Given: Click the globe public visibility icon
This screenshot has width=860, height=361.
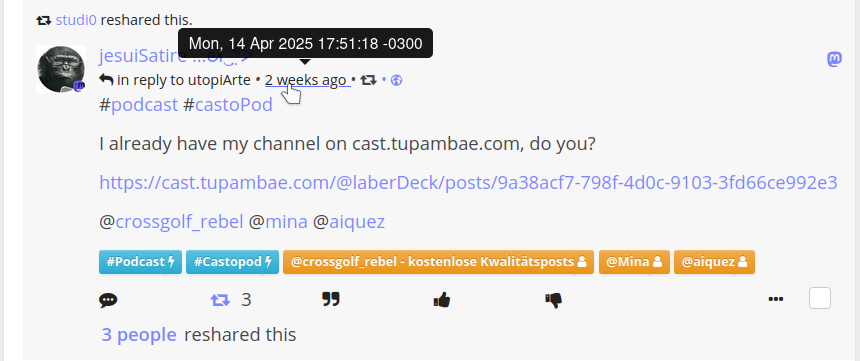Looking at the screenshot, I should pos(398,81).
